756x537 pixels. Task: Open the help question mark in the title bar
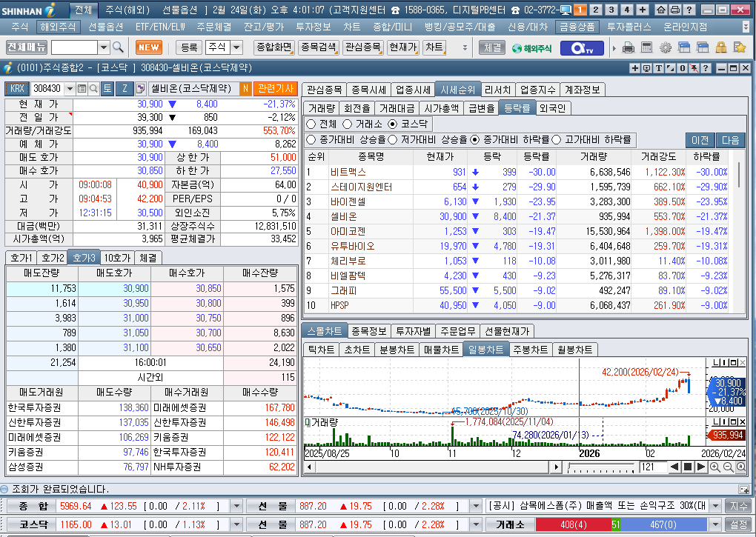coord(689,10)
